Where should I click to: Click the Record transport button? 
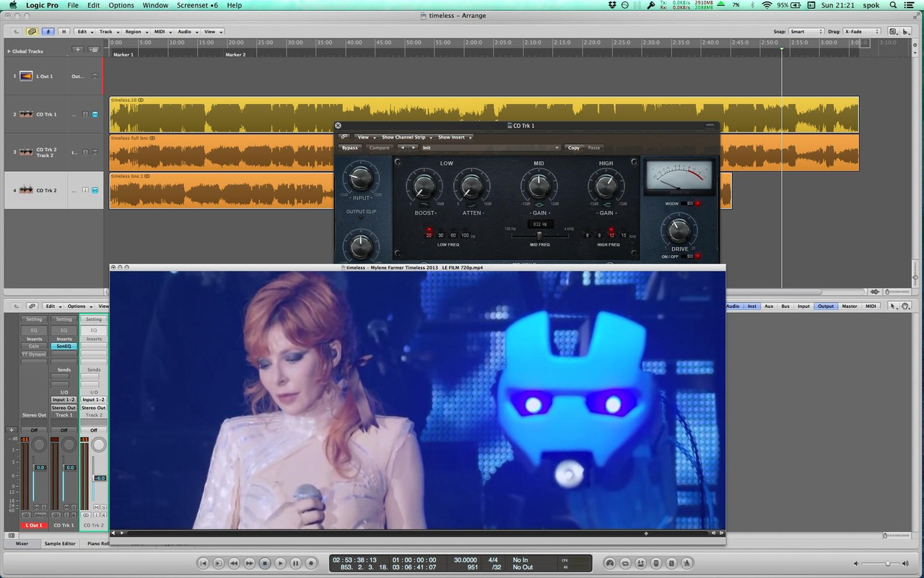tap(311, 563)
